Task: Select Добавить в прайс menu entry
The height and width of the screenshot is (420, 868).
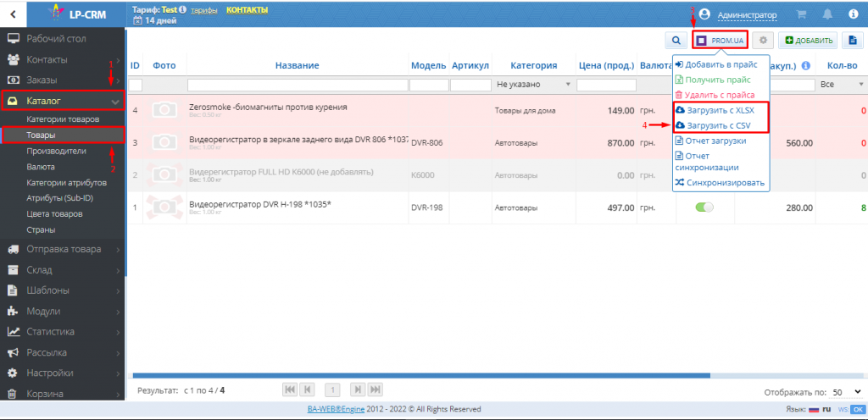Action: coord(721,64)
